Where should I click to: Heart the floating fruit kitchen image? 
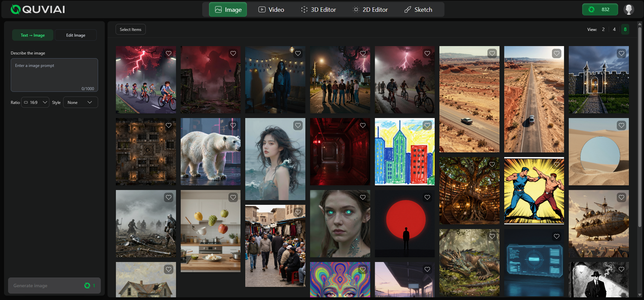pyautogui.click(x=233, y=197)
